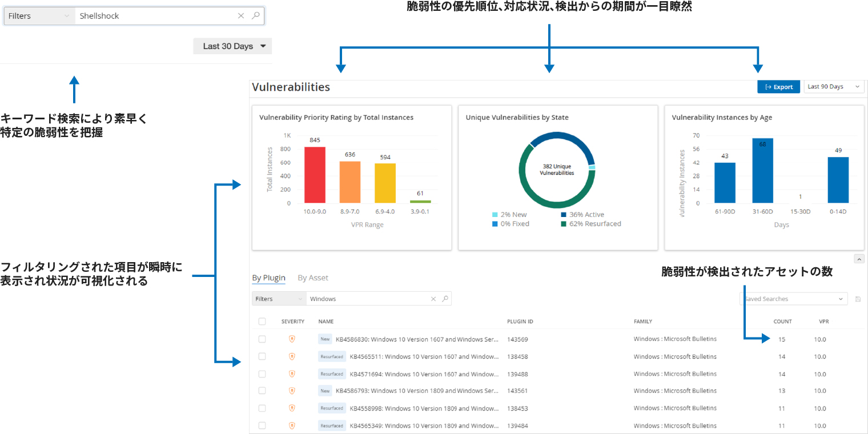The height and width of the screenshot is (434, 868).
Task: Check the box for the KB4571694 row
Action: pos(262,374)
